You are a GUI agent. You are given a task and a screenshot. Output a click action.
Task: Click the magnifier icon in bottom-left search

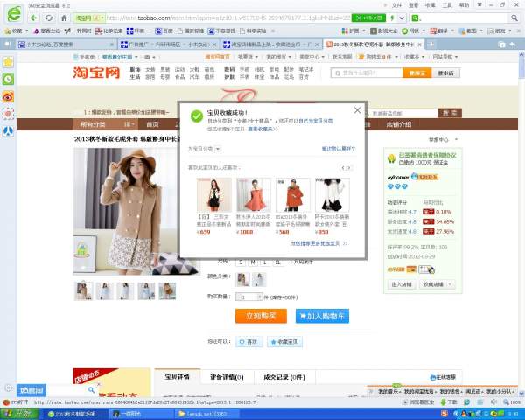pyautogui.click(x=91, y=390)
